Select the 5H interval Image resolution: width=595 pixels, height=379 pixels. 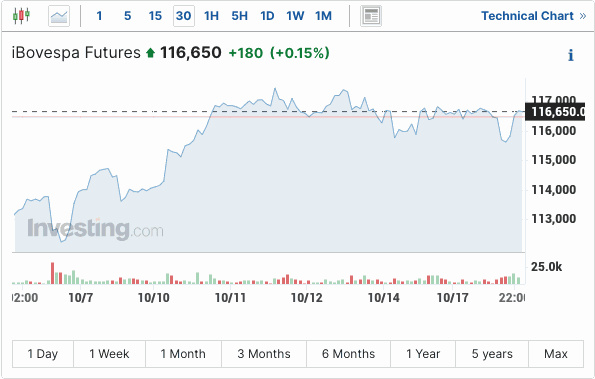tap(239, 16)
